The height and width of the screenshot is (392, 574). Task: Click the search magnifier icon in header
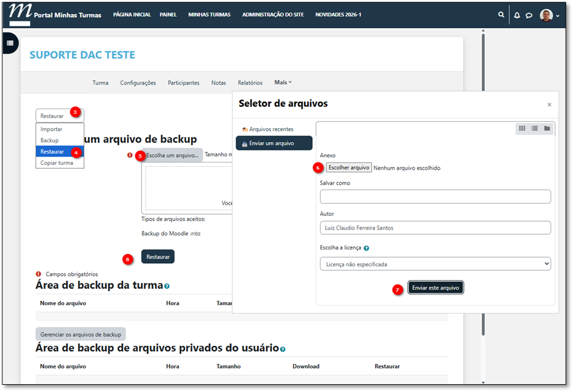[501, 15]
